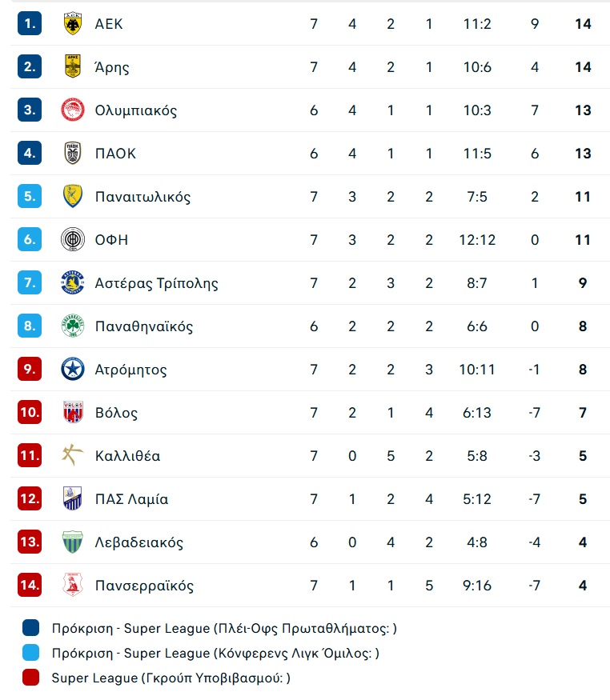
Task: Open the Αστέρας Τρίπολης team name
Action: (x=156, y=283)
